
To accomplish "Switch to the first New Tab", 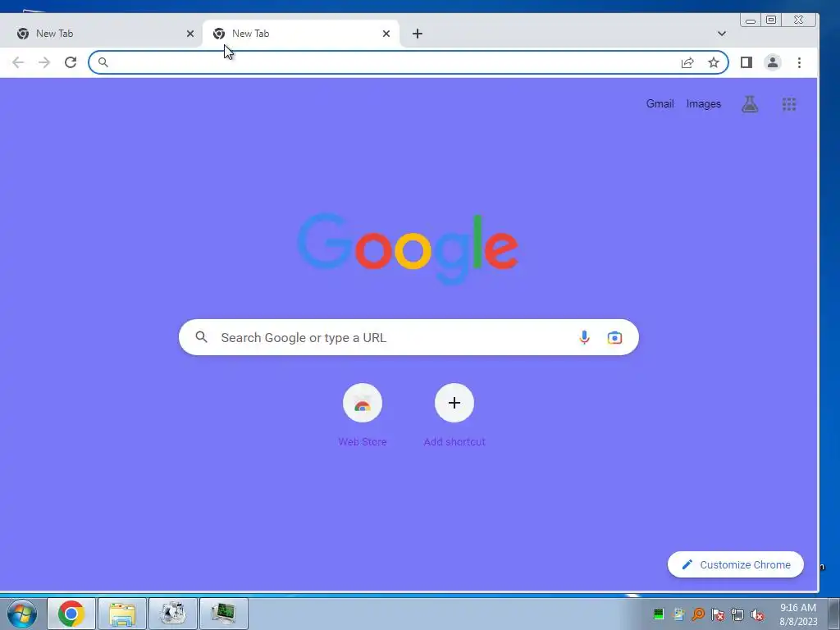I will click(x=101, y=34).
